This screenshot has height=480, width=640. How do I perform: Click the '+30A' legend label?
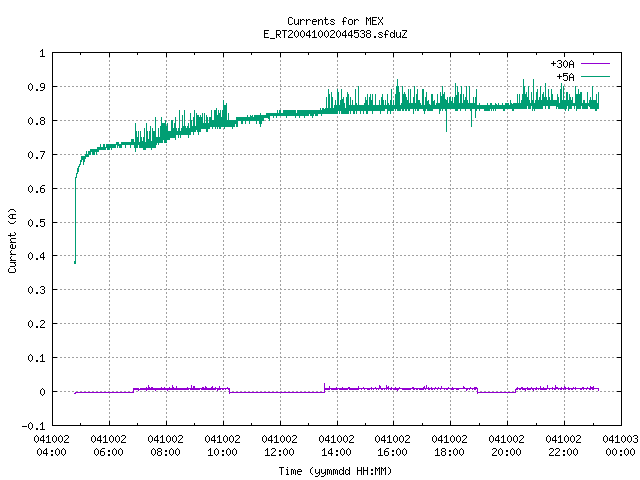(x=562, y=64)
